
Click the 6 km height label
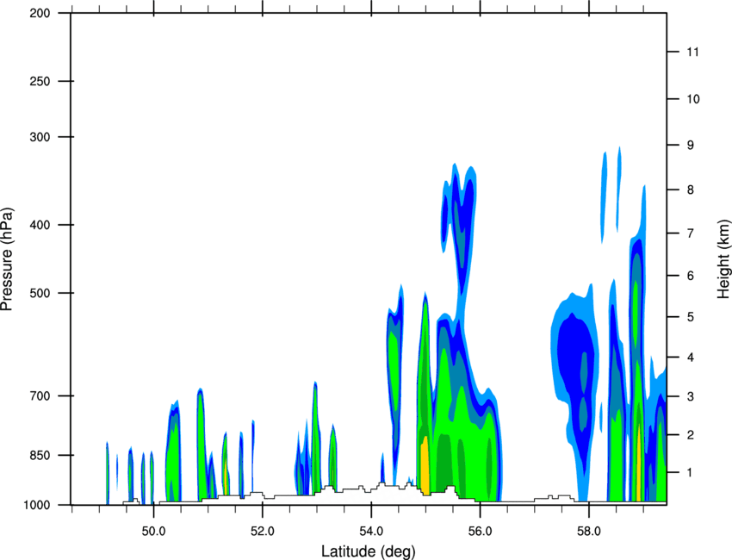pyautogui.click(x=691, y=276)
